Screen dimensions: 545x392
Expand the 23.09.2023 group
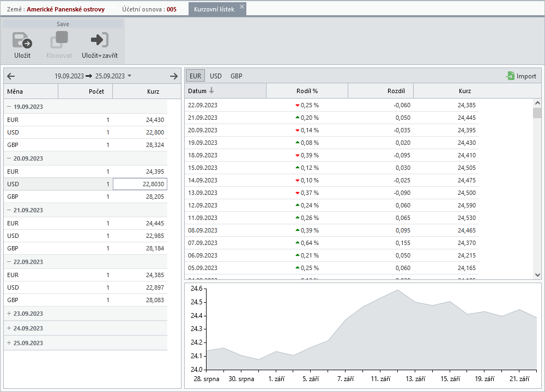tap(9, 313)
